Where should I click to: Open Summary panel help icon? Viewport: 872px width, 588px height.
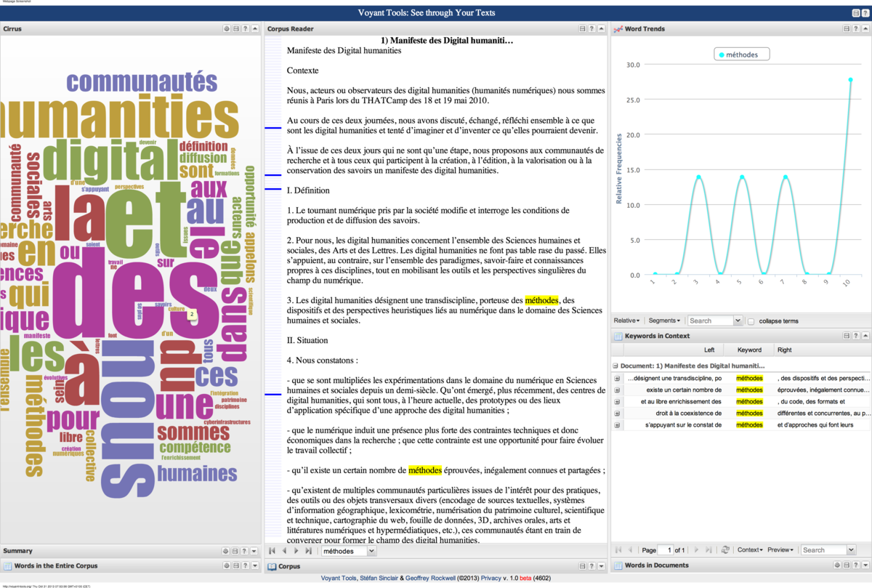245,551
